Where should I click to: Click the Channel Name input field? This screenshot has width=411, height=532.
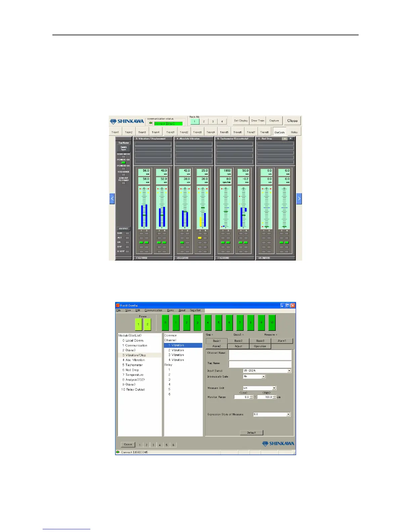tap(260, 355)
